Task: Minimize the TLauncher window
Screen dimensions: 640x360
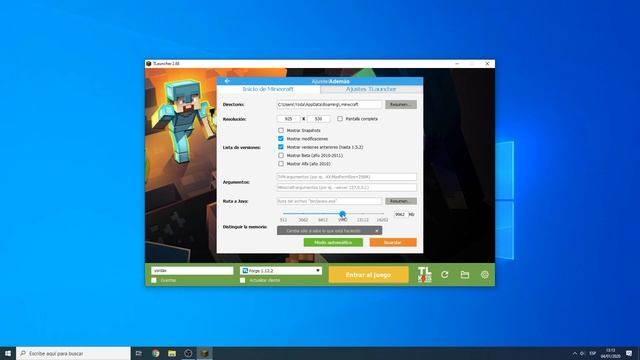Action: tap(457, 64)
